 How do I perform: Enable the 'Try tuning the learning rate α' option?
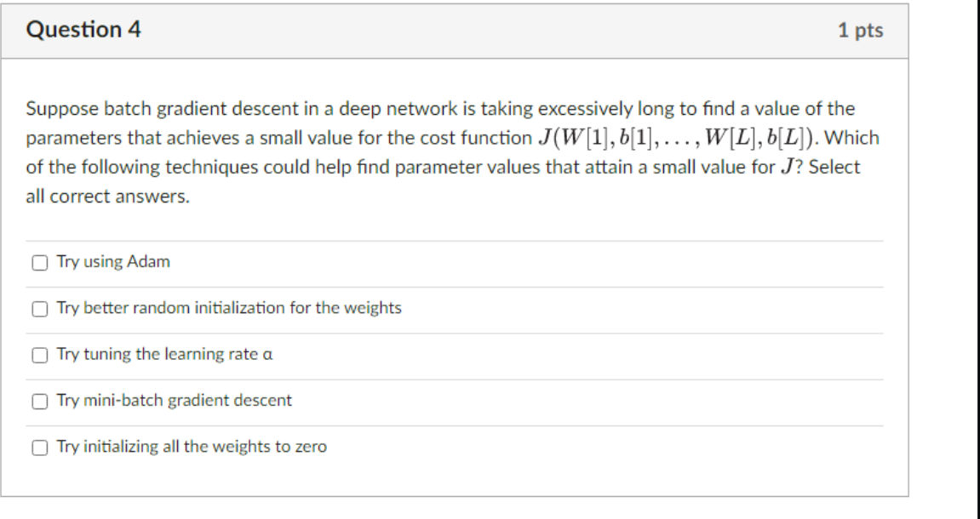[x=38, y=355]
